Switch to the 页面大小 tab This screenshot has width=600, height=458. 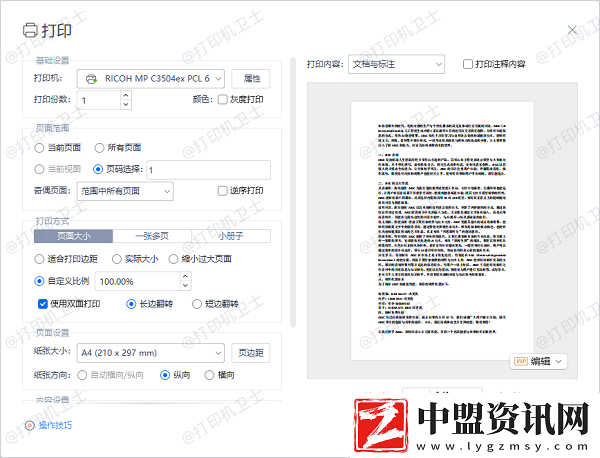73,236
